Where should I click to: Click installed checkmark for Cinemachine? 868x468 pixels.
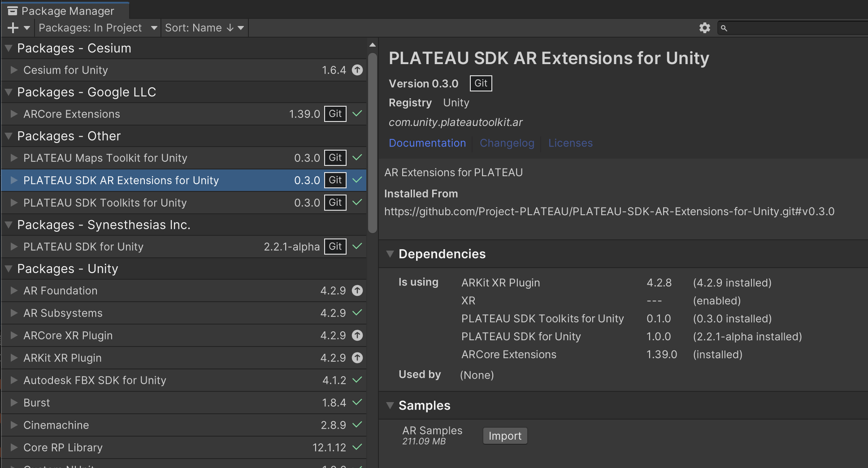[357, 425]
